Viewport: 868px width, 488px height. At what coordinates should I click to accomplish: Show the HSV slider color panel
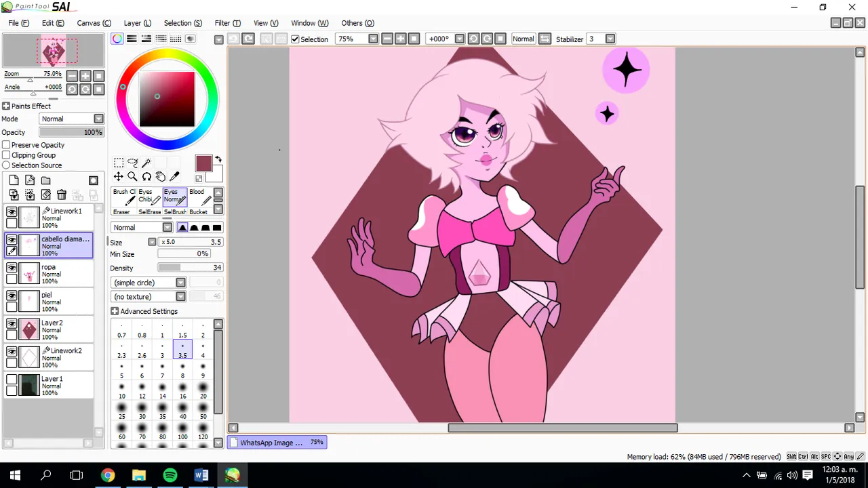tap(146, 39)
